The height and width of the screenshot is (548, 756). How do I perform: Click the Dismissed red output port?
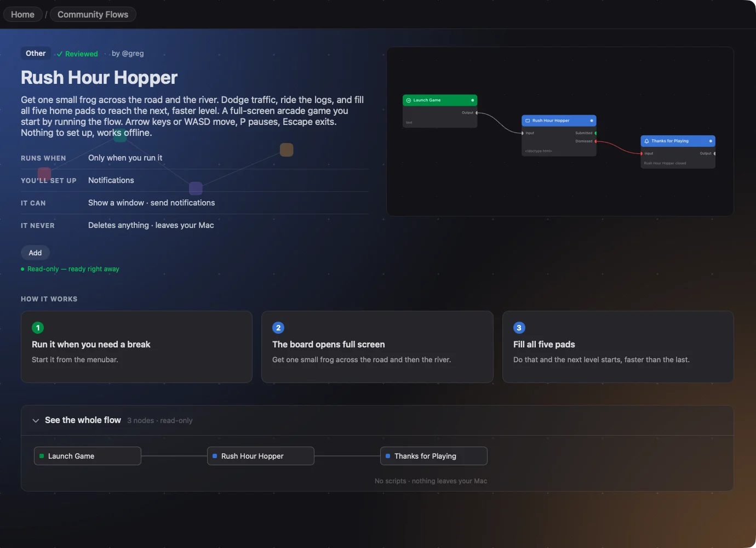click(x=595, y=141)
